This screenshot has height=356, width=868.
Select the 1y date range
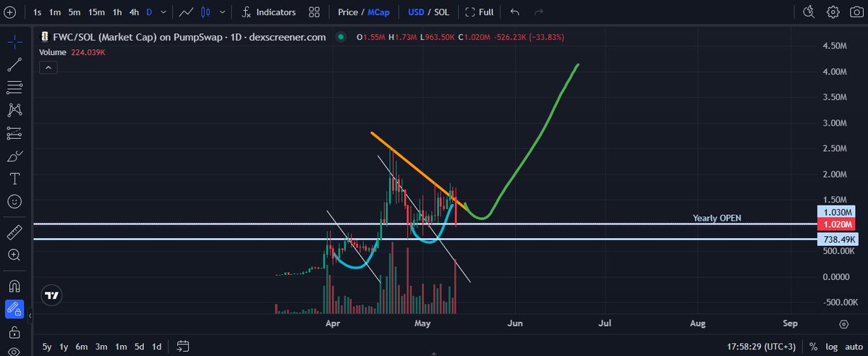64,346
